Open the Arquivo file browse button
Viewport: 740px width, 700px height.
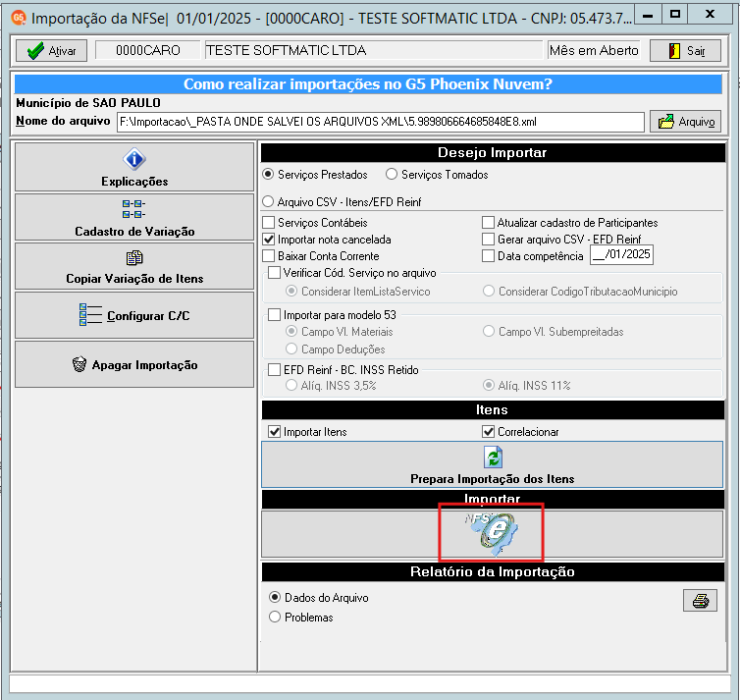685,122
